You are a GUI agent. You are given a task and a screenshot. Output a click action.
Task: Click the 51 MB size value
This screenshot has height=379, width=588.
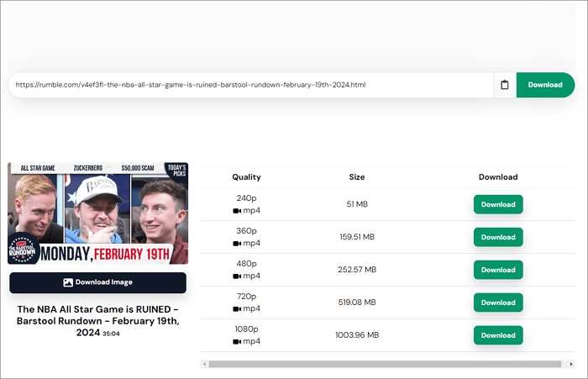coord(357,204)
